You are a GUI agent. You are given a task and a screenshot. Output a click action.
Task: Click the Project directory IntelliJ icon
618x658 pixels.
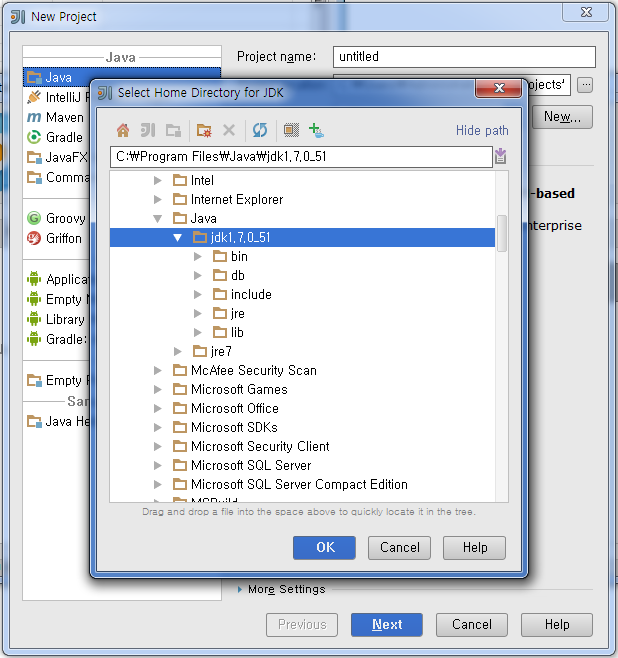click(x=148, y=131)
